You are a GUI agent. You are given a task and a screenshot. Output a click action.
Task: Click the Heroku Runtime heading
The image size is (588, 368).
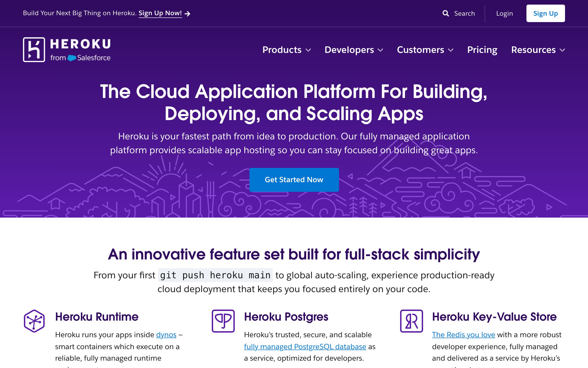[97, 317]
